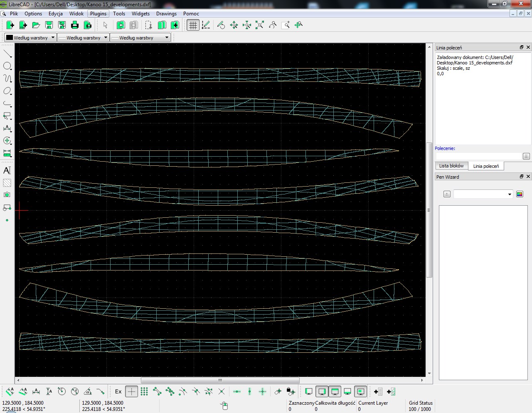Switch to the Lista bloków tab

(x=451, y=166)
